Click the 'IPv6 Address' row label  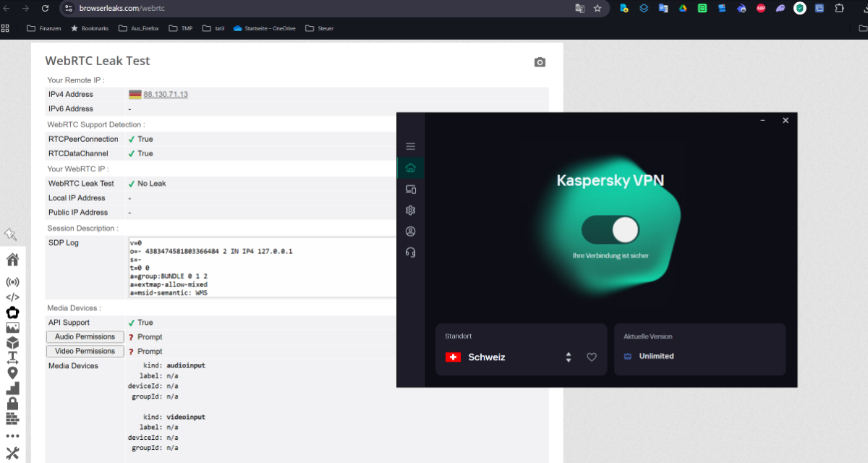tap(71, 109)
